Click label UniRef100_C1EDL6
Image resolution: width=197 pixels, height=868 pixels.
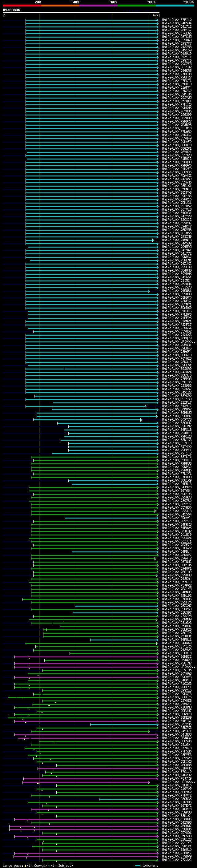[176, 785]
